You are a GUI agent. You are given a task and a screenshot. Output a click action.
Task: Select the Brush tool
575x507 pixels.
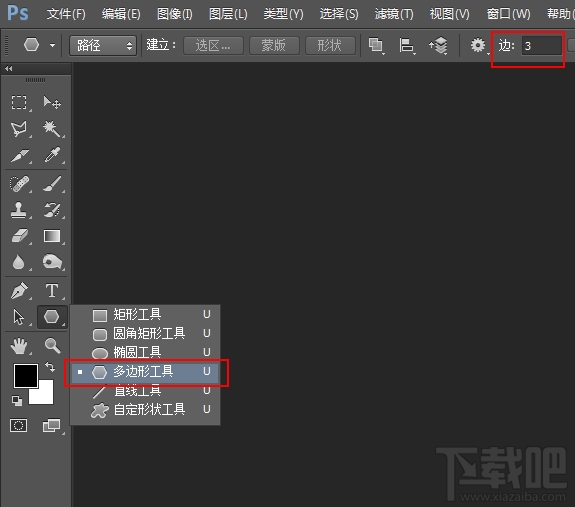coord(52,184)
